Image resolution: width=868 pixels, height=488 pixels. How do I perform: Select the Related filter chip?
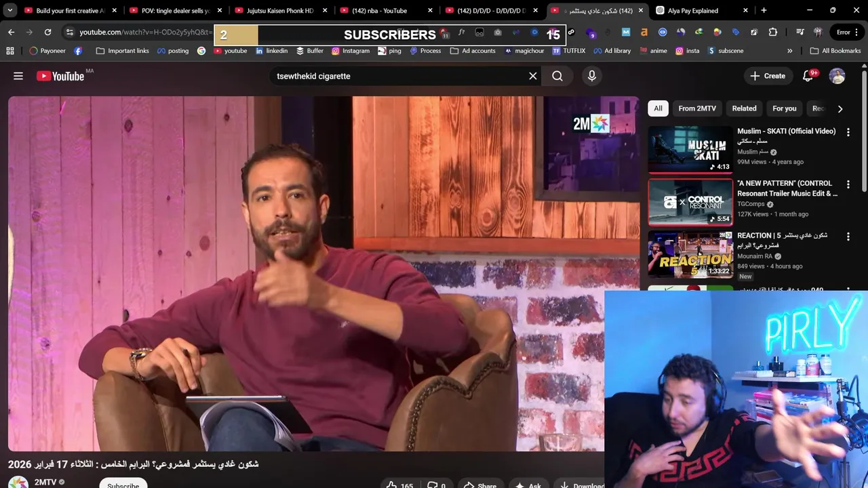coord(744,108)
